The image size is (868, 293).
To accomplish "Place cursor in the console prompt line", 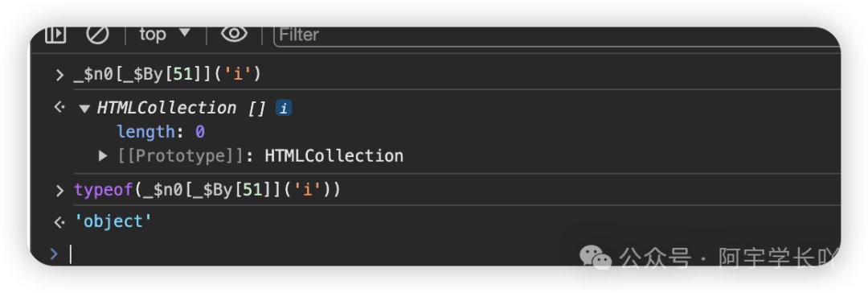I will click(443, 254).
